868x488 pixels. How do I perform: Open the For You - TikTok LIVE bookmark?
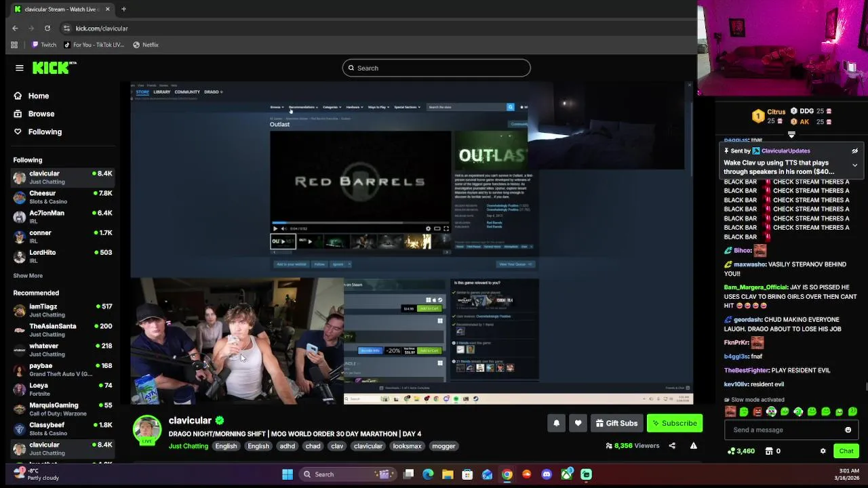point(94,45)
